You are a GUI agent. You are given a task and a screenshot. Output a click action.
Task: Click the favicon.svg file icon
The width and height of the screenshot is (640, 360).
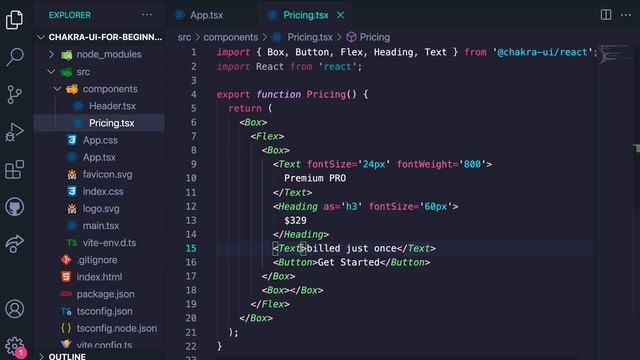click(x=72, y=175)
